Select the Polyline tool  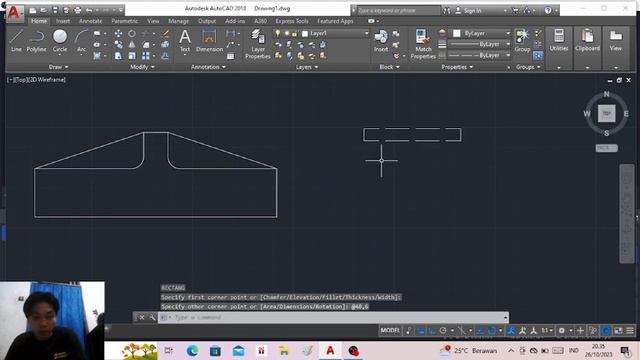coord(36,40)
